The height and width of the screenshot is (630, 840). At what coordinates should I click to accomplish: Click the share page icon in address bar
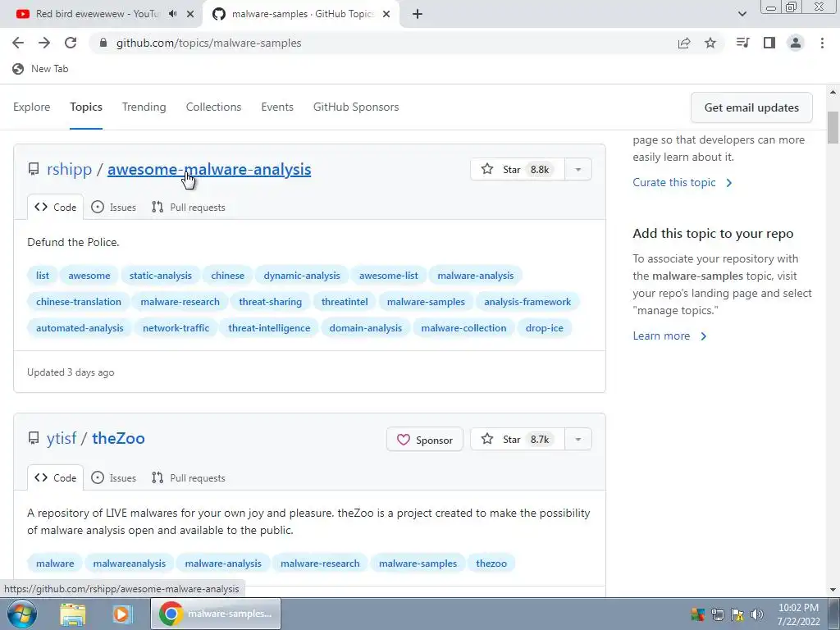[684, 43]
